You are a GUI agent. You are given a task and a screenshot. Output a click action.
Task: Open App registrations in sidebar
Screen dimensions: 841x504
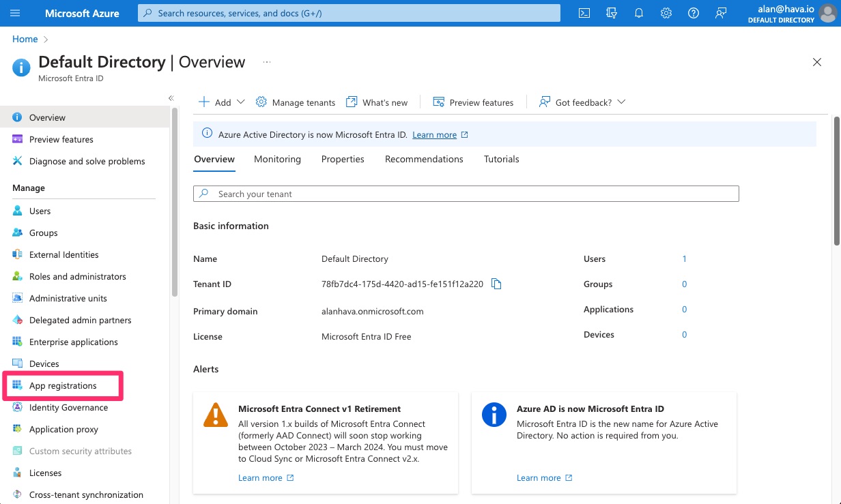(x=63, y=386)
